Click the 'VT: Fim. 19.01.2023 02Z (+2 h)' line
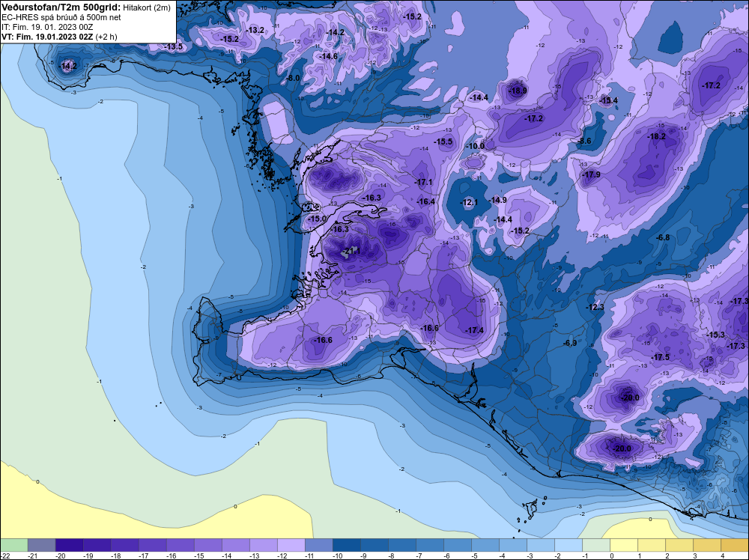The image size is (749, 560). 59,37
